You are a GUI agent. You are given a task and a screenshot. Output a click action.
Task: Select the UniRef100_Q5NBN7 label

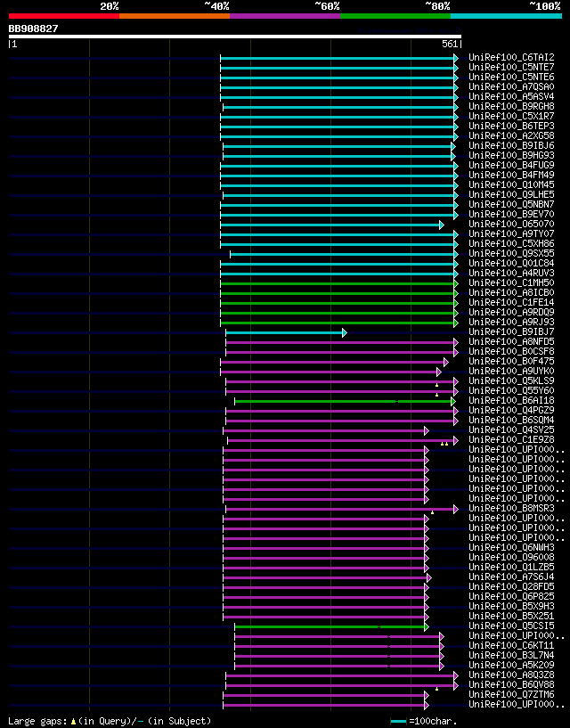pos(511,204)
